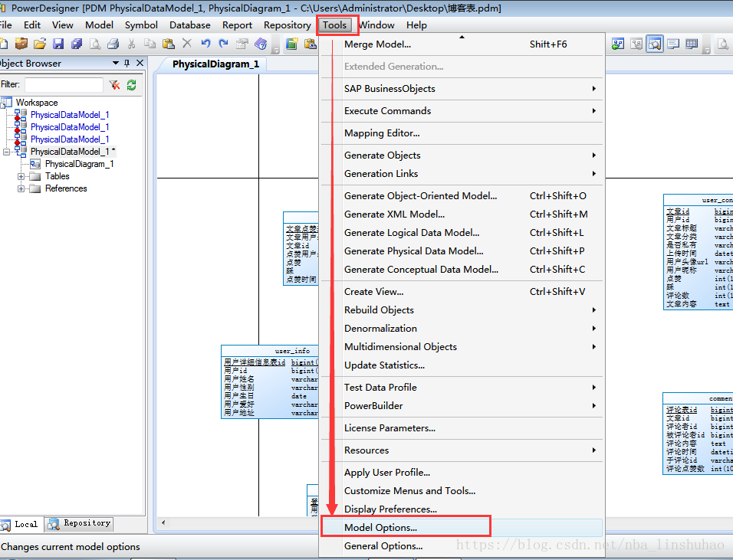Collapse the PhysicalDataModel_1 * tree node

[x=6, y=152]
